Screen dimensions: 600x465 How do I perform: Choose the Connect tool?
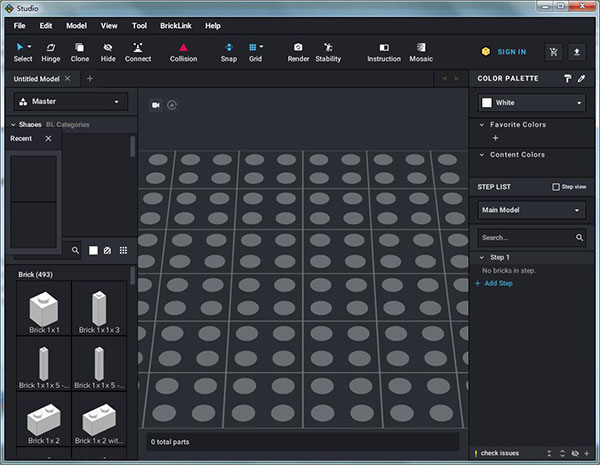click(138, 52)
